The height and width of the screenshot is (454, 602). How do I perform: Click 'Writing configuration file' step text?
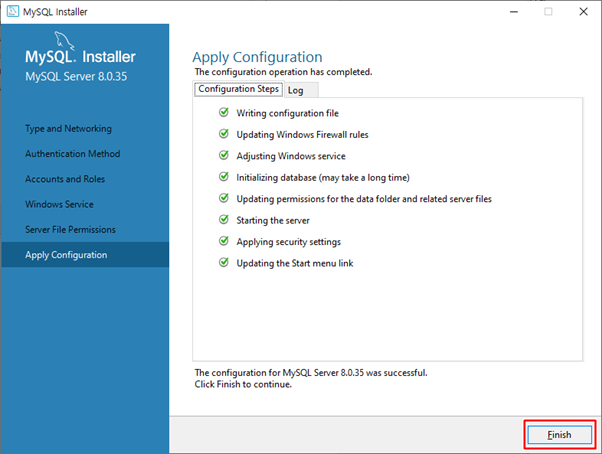click(288, 113)
